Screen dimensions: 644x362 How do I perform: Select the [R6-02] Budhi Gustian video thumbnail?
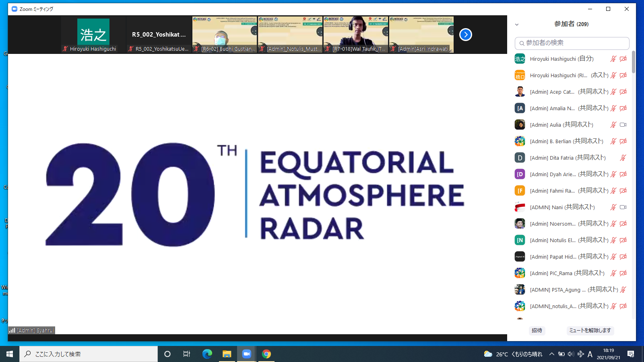tap(225, 35)
